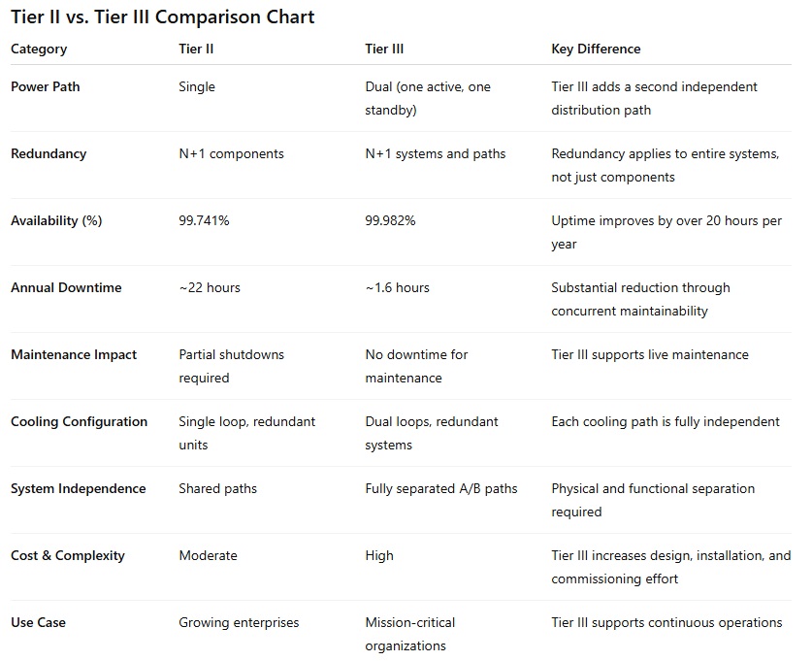Image resolution: width=812 pixels, height=661 pixels.
Task: Select the 'Redundancy' row label
Action: (49, 153)
